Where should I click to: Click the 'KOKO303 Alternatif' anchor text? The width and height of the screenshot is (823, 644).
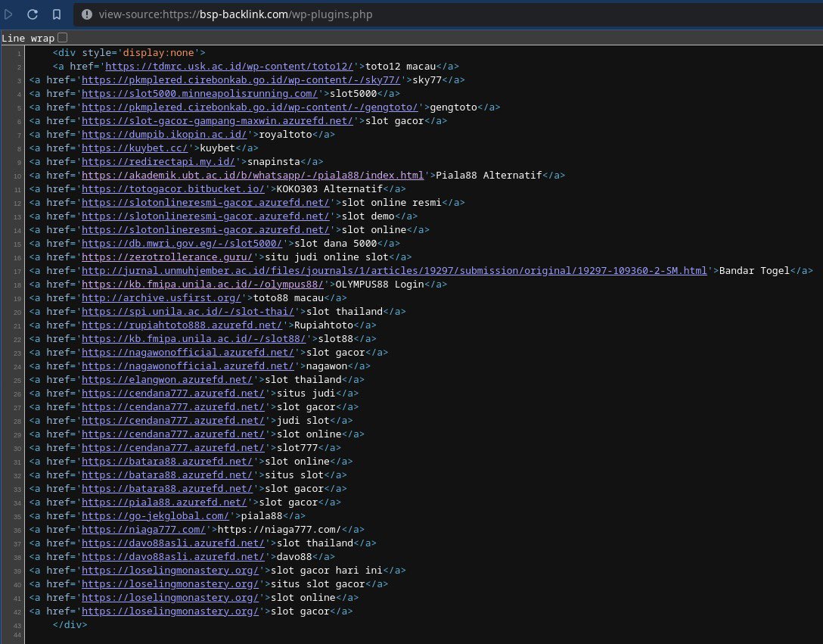click(x=330, y=189)
